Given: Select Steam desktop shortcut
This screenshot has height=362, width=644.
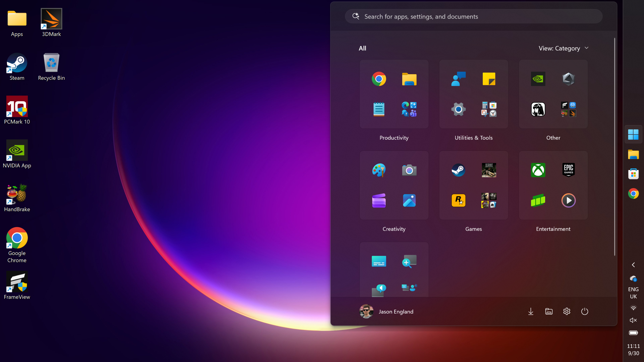Looking at the screenshot, I should [x=17, y=67].
